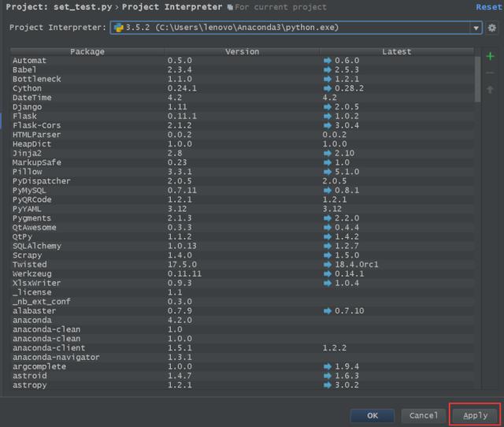Sort by the Latest column header

396,51
